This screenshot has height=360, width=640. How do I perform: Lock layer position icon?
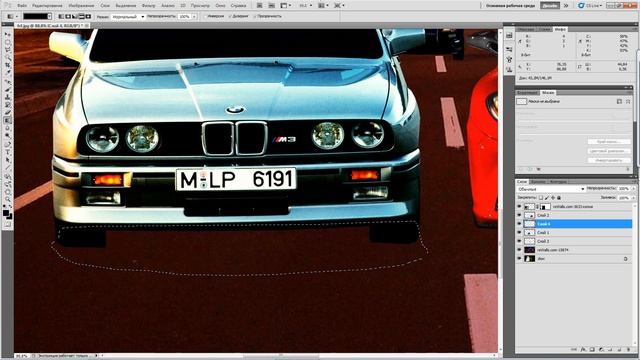(x=553, y=198)
